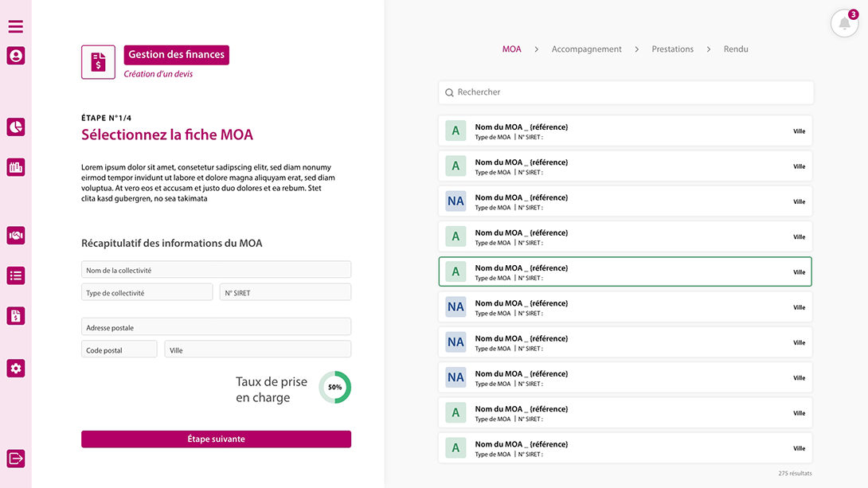Viewport: 868px width, 488px height.
Task: Open the pie chart statistics icon
Action: pyautogui.click(x=15, y=127)
